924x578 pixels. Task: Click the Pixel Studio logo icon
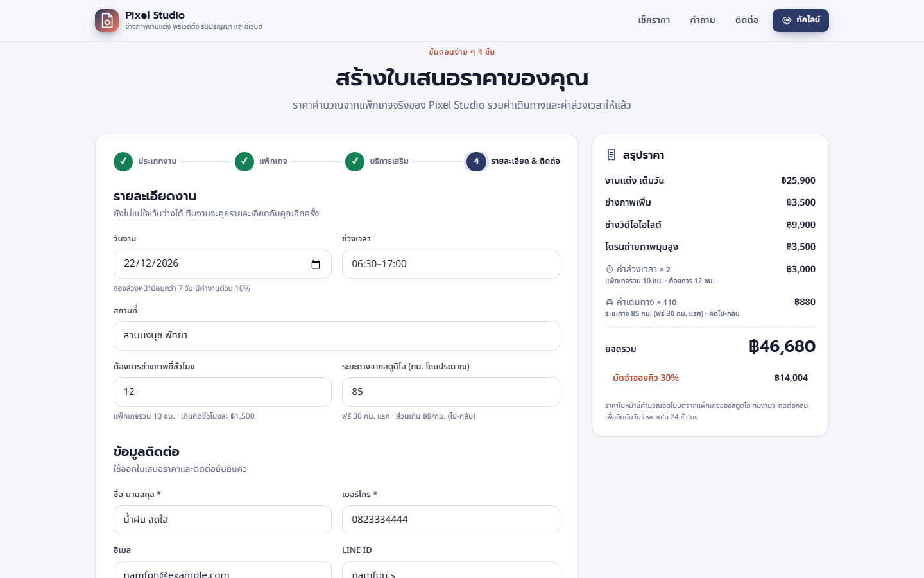pyautogui.click(x=107, y=21)
